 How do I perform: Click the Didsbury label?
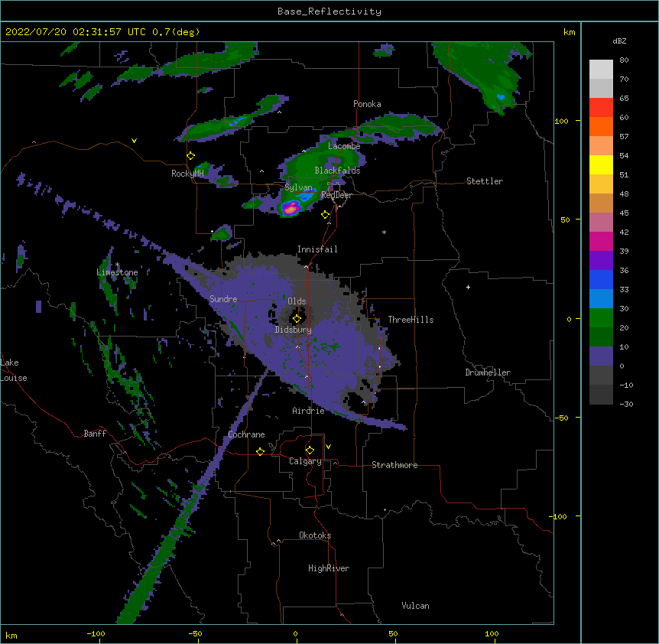pos(294,330)
